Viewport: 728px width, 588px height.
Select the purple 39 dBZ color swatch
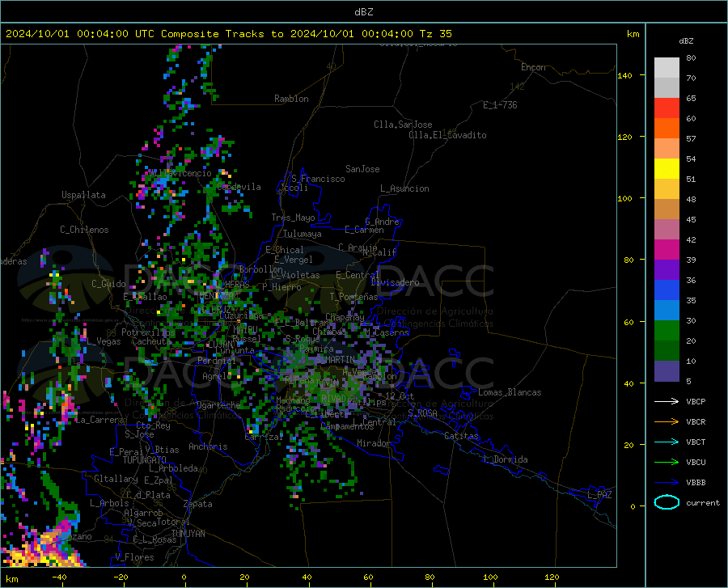[667, 270]
